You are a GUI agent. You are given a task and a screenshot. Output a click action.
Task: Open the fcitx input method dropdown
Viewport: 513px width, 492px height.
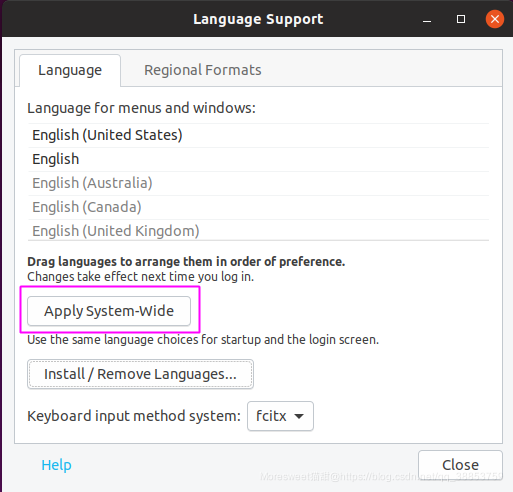(280, 416)
